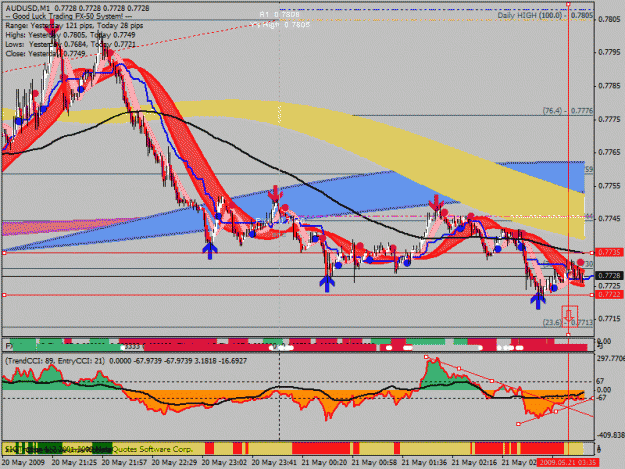Select the red down arrow near 21 May 01:36
The width and height of the screenshot is (625, 469).
[436, 203]
